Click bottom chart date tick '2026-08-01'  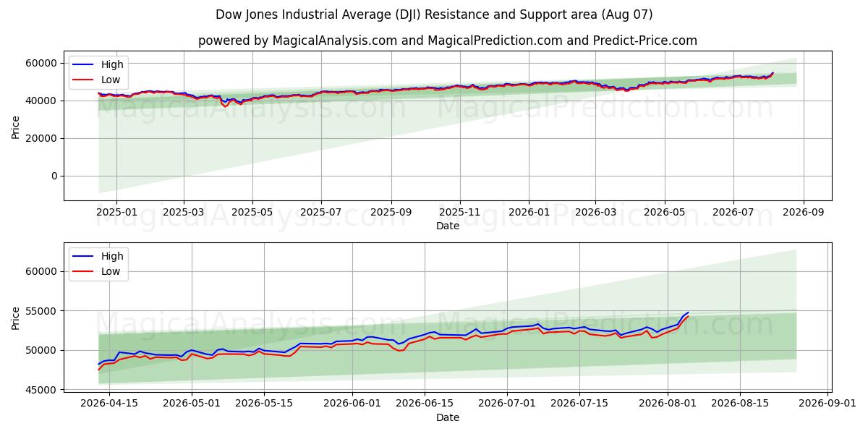667,404
